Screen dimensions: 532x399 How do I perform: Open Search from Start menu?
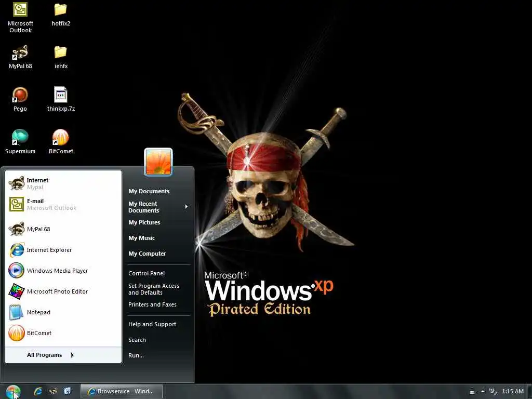point(137,340)
